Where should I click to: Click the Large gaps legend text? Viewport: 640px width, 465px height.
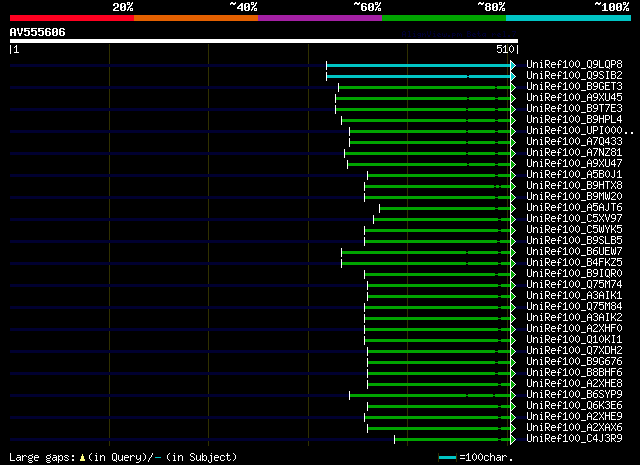(42, 457)
